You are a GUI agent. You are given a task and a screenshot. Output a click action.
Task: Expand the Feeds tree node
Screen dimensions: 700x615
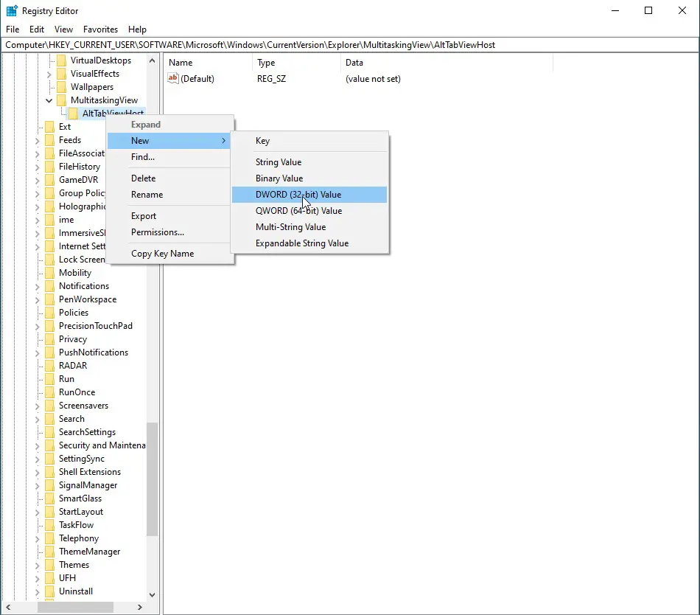(37, 141)
